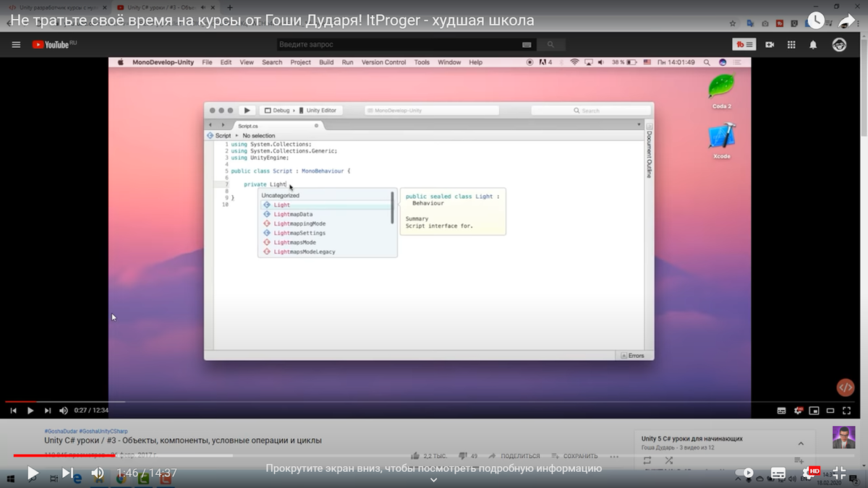
Task: Click the red queue icon left of camera
Action: coord(744,45)
